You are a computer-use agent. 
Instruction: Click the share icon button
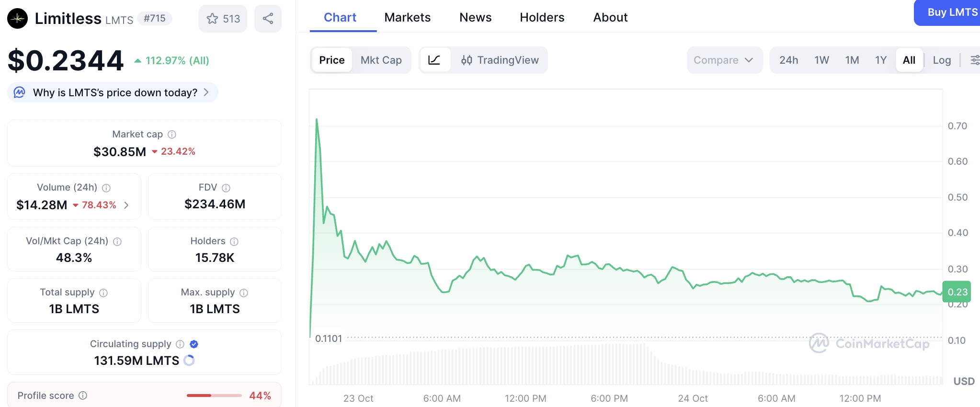pos(268,19)
